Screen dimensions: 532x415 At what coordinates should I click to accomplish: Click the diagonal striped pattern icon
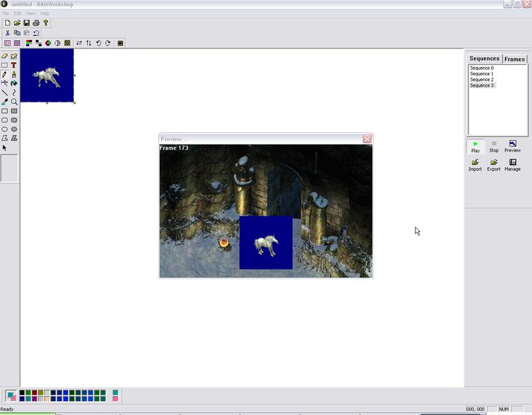[67, 43]
